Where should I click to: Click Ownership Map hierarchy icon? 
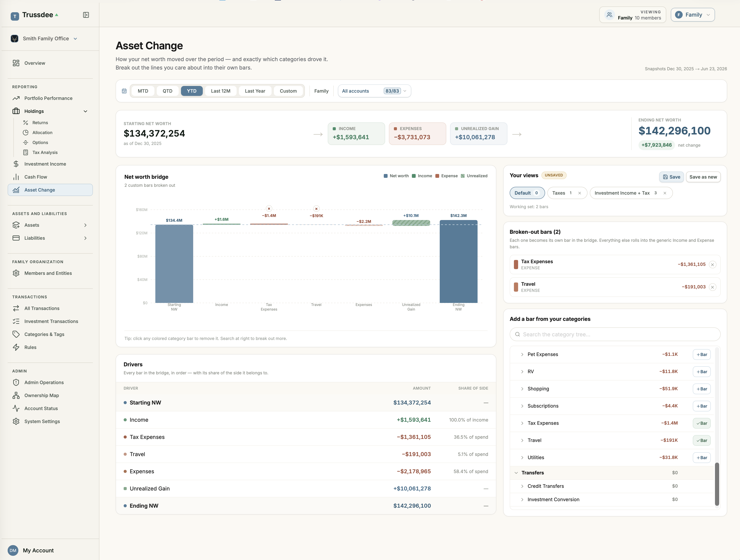[x=16, y=396]
